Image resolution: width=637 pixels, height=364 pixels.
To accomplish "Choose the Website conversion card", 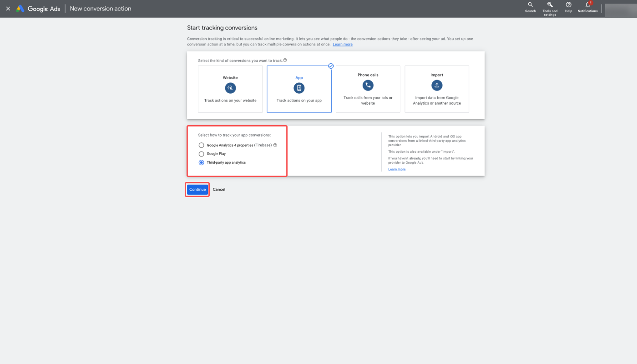I will [230, 89].
